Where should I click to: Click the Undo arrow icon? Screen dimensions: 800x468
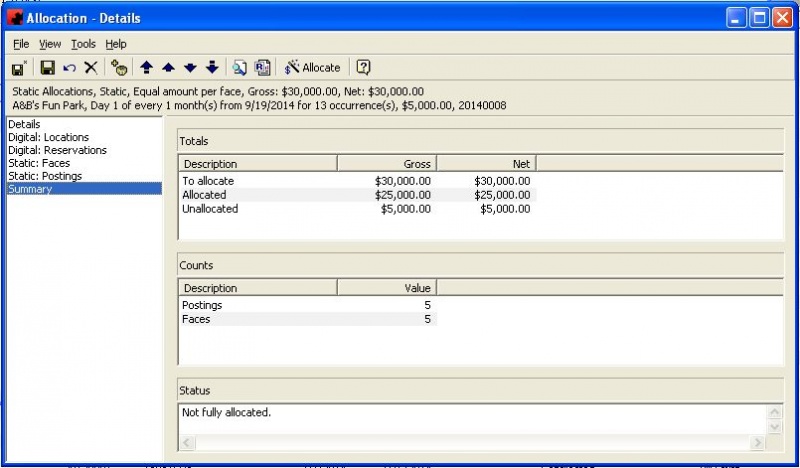[69, 68]
